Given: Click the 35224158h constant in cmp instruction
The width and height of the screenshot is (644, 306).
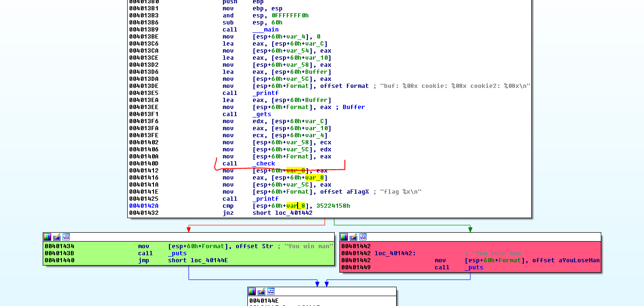Looking at the screenshot, I should point(333,206).
